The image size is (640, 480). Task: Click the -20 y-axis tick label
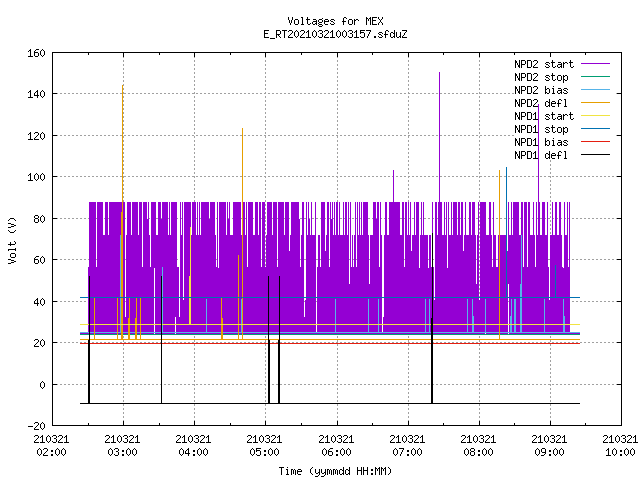[x=36, y=426]
